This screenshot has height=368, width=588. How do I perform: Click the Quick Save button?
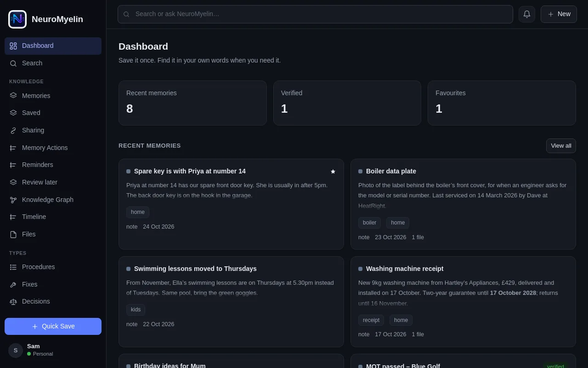point(53,327)
